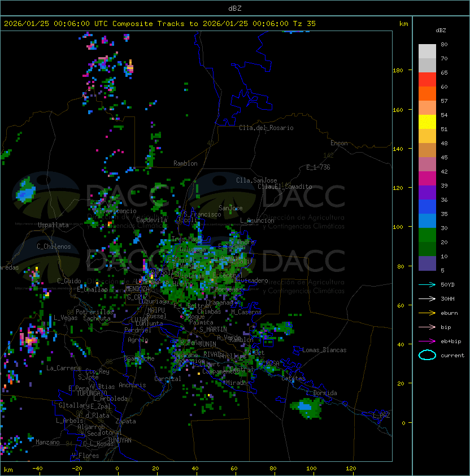Click the L_Dormida label

(x=321, y=393)
